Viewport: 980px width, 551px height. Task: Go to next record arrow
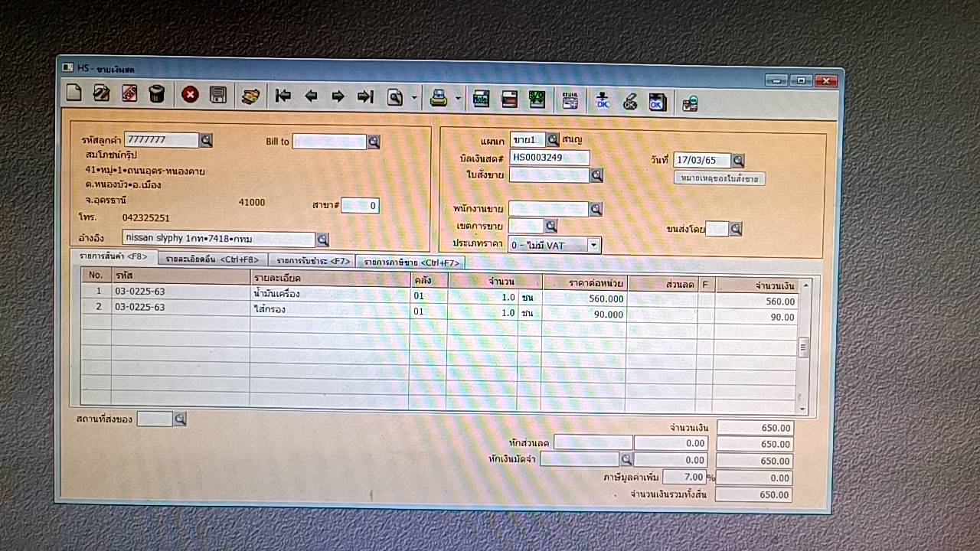(x=338, y=96)
